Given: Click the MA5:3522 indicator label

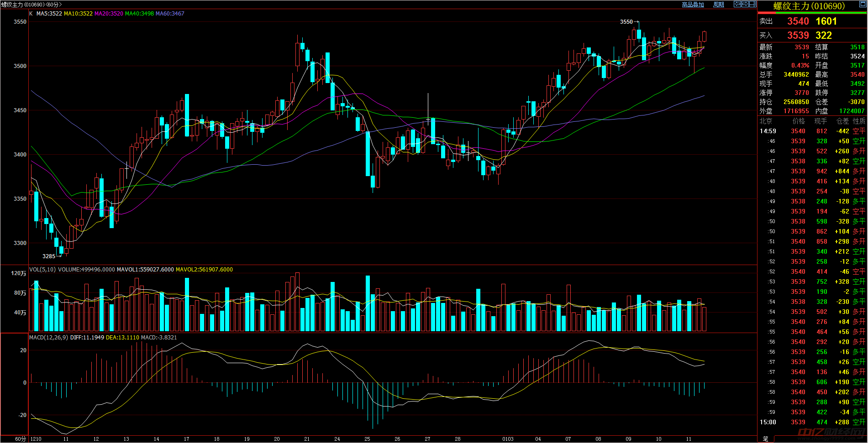Looking at the screenshot, I should point(49,14).
